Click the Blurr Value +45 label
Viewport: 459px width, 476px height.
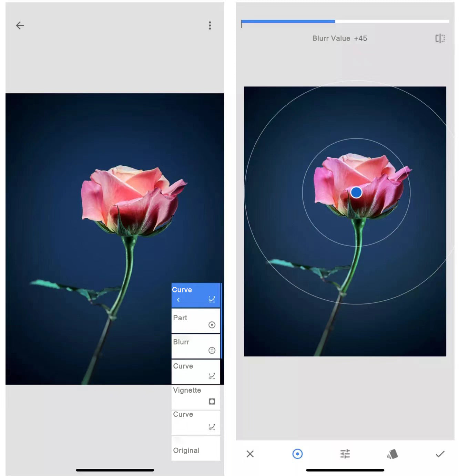tap(339, 38)
